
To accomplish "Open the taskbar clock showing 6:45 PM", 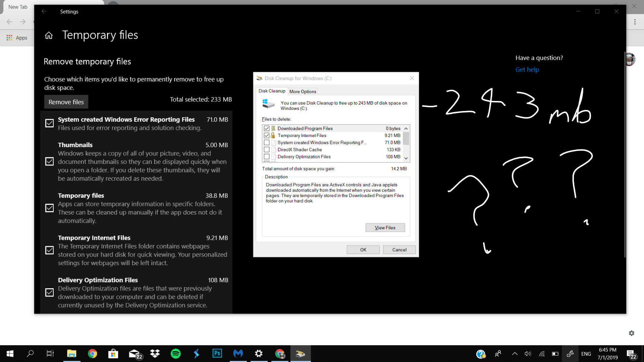I will 607,354.
